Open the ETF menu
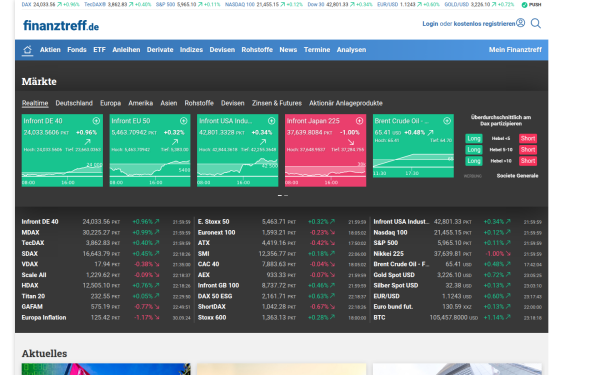 click(x=99, y=50)
